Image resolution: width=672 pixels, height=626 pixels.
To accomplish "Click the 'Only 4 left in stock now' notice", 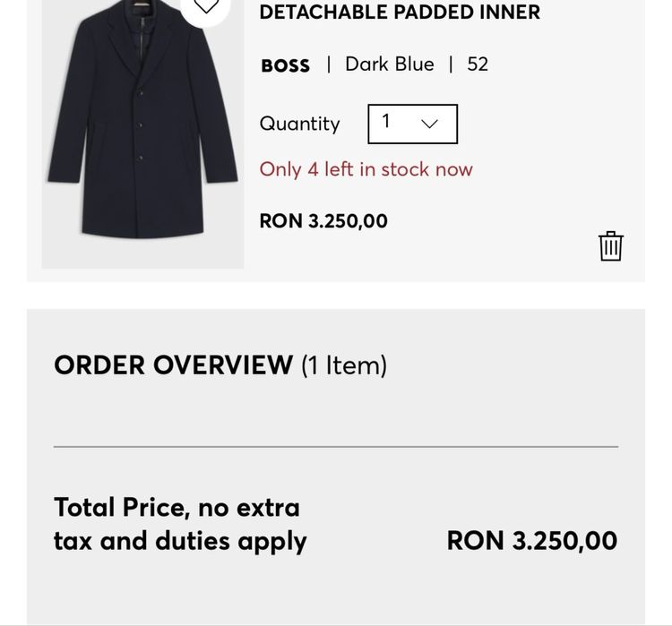I will pos(366,169).
